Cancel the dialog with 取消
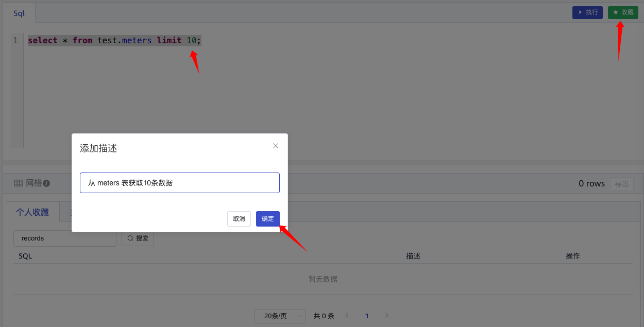Screen dimensions: 644x327 [x=239, y=219]
